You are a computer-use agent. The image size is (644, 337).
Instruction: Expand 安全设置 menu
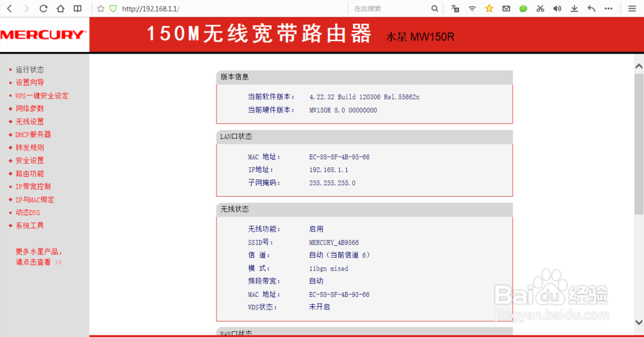click(30, 160)
